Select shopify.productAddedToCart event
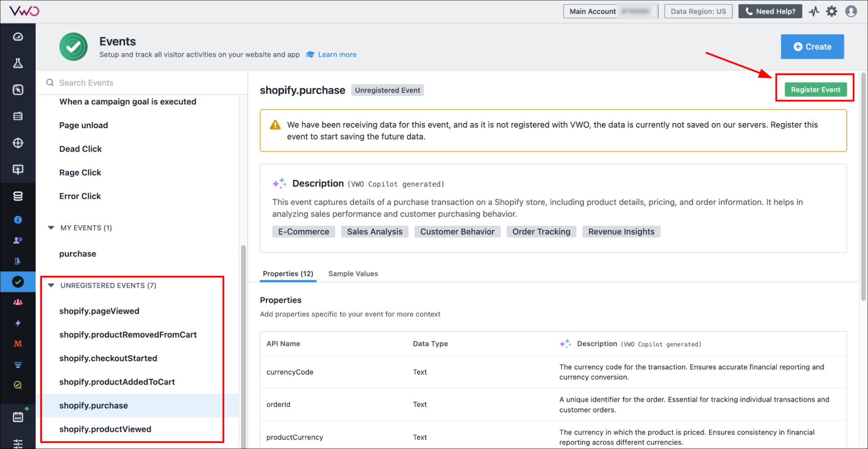868x449 pixels. [x=117, y=382]
